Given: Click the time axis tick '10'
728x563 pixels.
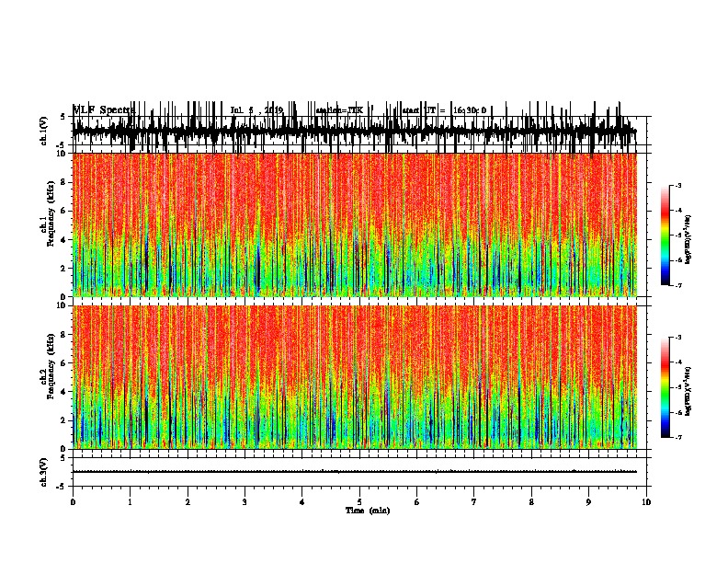Looking at the screenshot, I should pos(646,502).
